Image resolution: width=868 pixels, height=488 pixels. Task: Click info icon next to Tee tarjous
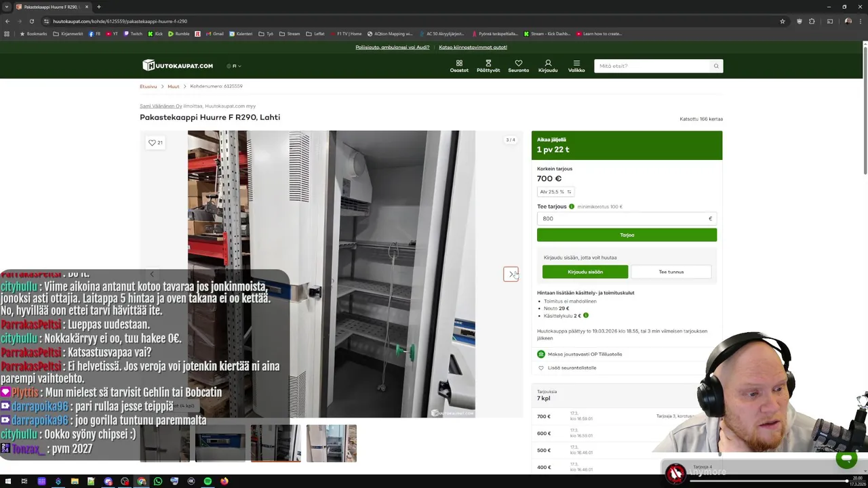pyautogui.click(x=572, y=207)
